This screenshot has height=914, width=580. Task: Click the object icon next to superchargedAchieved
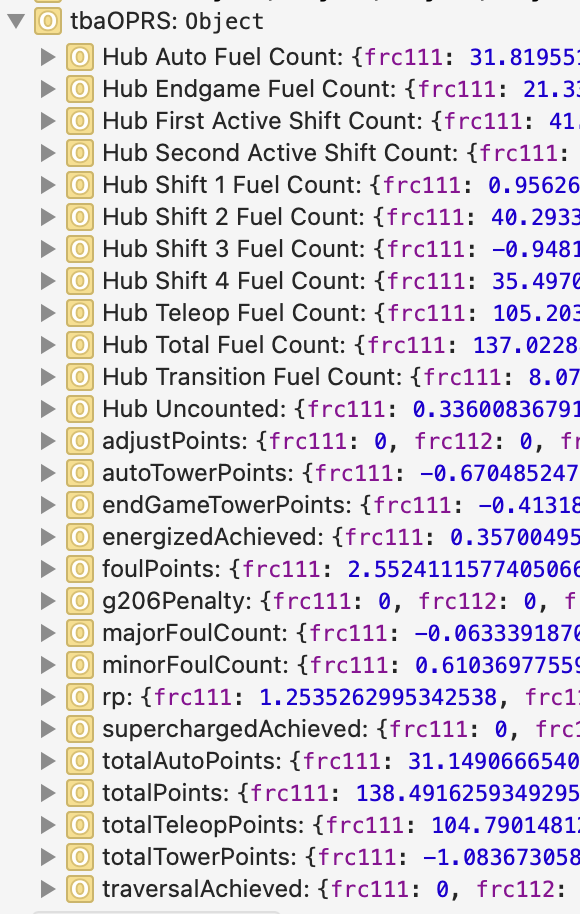click(x=80, y=729)
